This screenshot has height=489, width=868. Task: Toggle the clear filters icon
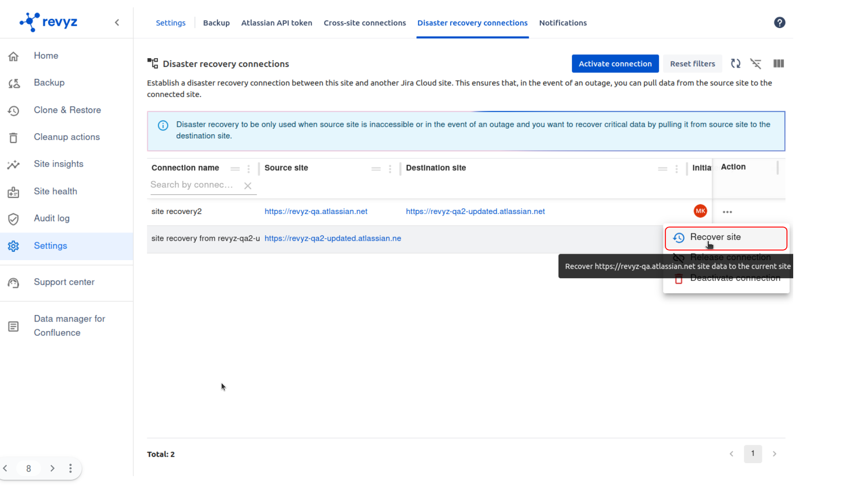coord(756,63)
